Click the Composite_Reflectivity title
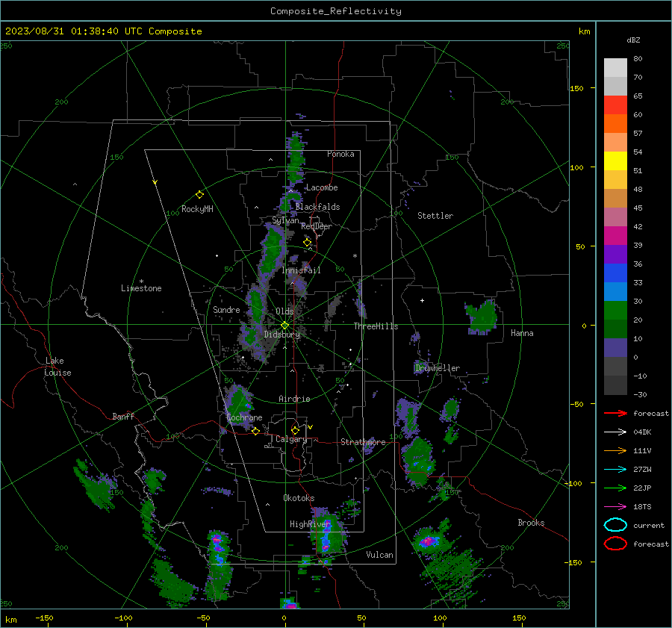Viewport: 672px width, 628px height. click(336, 11)
